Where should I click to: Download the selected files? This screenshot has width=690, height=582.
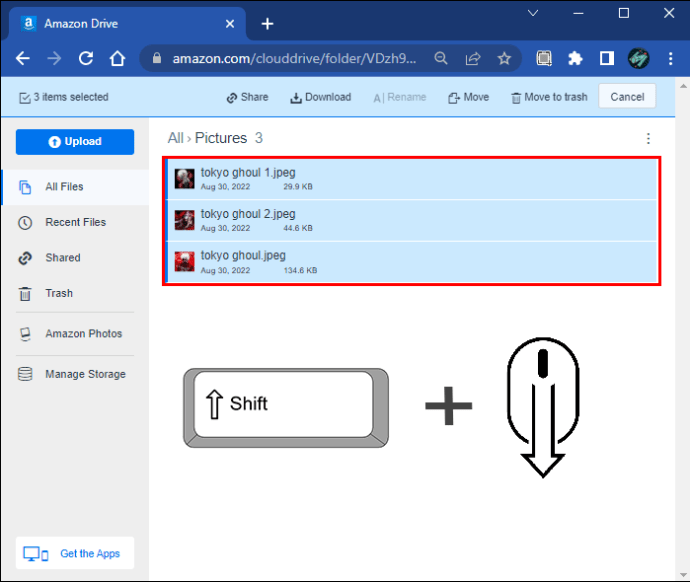pos(320,97)
